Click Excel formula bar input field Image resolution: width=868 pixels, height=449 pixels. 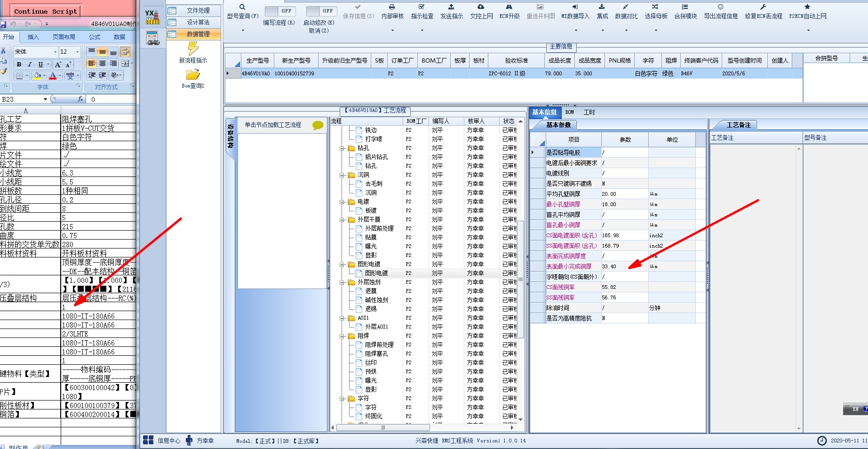click(112, 99)
